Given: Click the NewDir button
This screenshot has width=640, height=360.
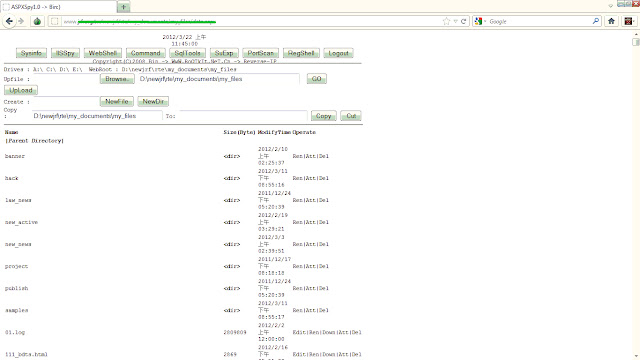Looking at the screenshot, I should click(153, 101).
